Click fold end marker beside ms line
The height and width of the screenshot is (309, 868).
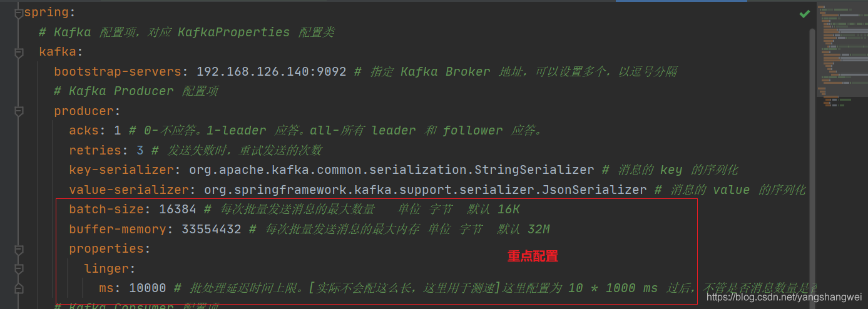pos(19,288)
